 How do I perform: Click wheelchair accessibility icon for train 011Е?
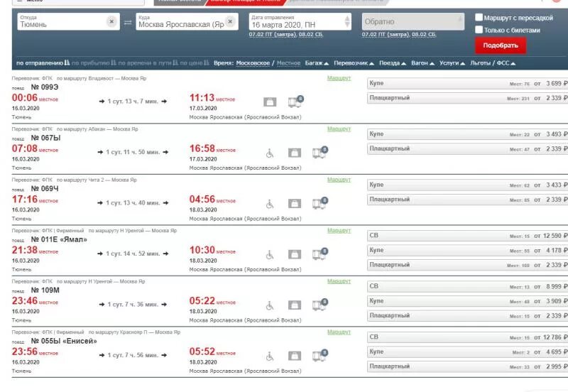pos(270,255)
